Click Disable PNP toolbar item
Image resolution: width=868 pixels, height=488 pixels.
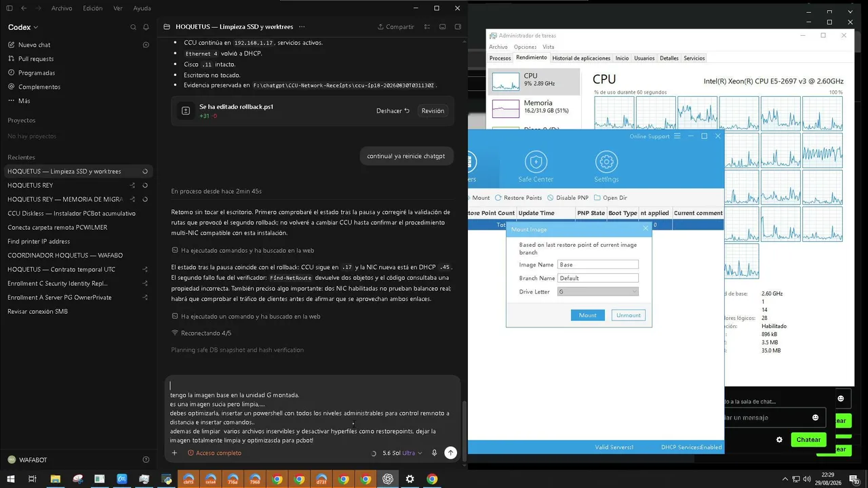[x=568, y=198]
